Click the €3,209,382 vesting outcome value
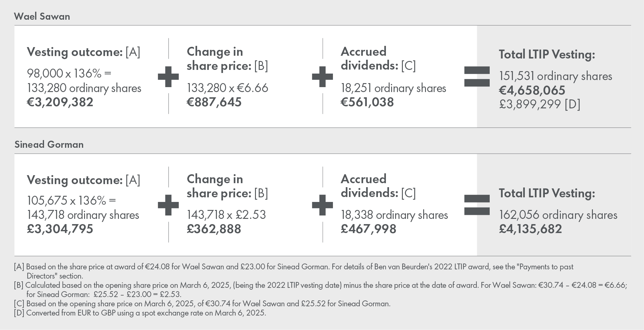 click(60, 102)
